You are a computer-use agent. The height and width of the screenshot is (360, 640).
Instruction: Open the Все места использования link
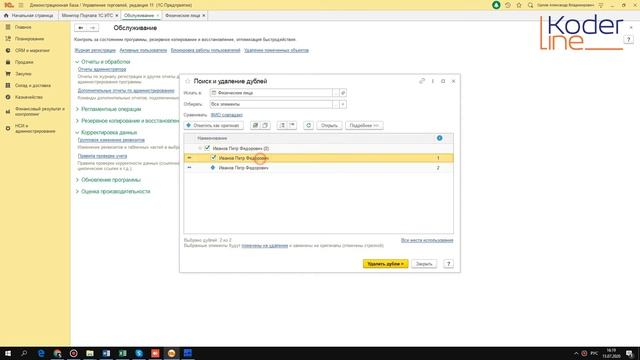click(427, 240)
